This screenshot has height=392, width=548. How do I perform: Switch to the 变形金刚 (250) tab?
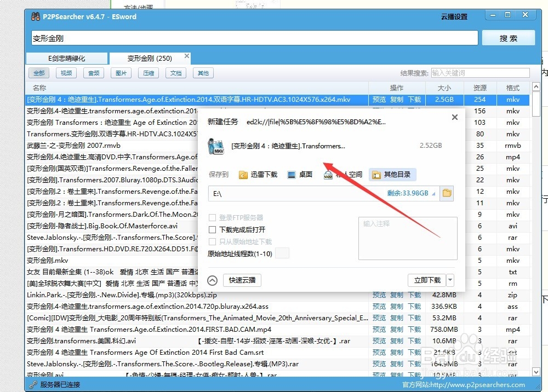click(x=150, y=58)
